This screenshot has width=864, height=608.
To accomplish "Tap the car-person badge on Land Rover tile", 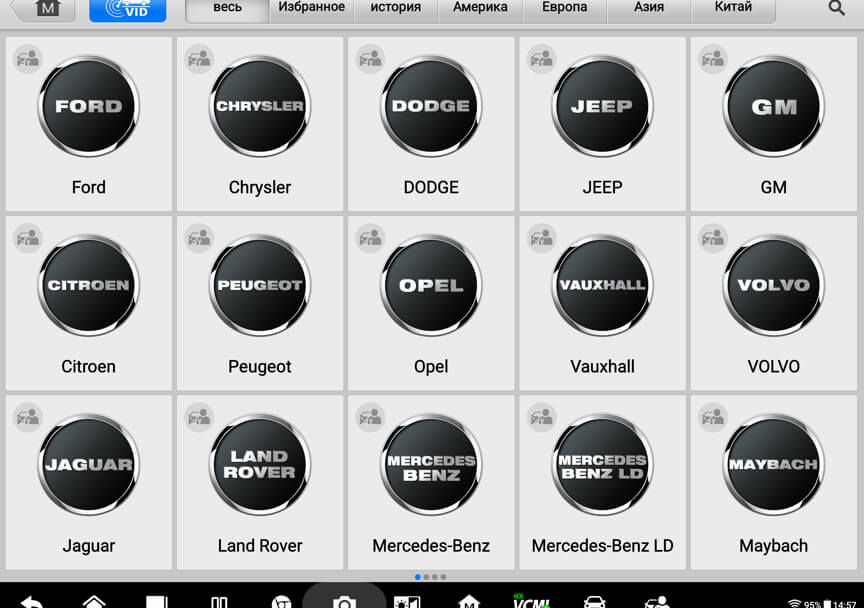I will coord(199,417).
